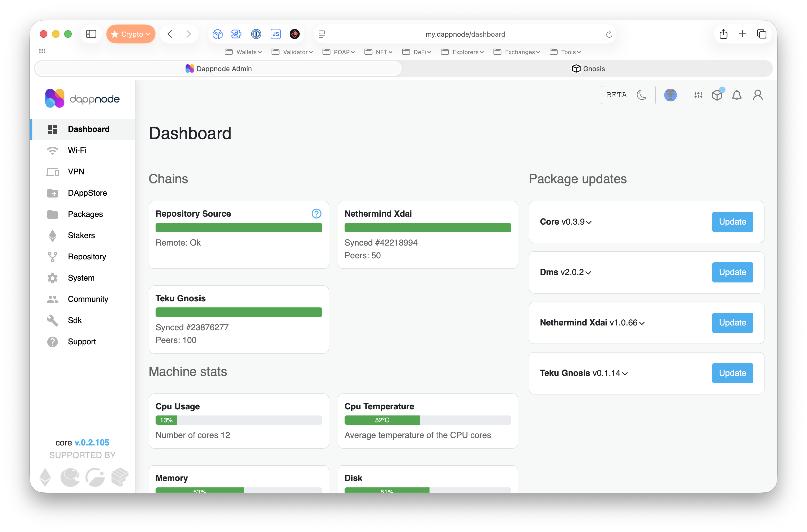The height and width of the screenshot is (532, 807).
Task: Click the reader view icon in address bar
Action: coord(322,34)
